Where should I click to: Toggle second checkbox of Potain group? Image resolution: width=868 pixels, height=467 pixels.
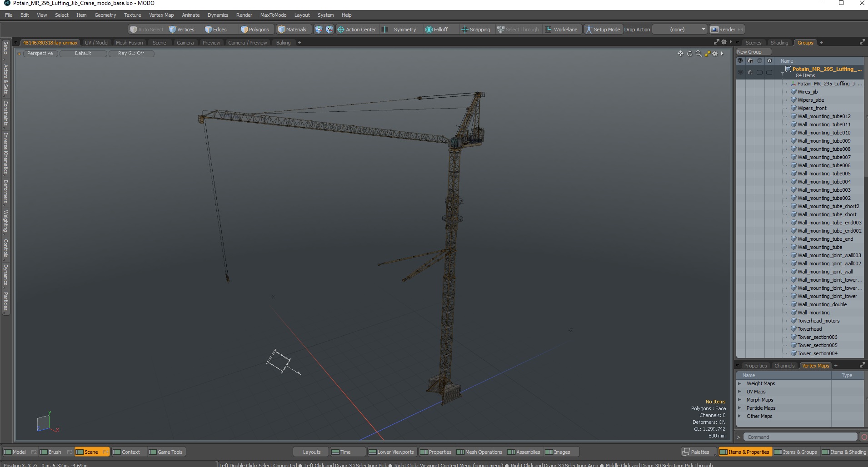[769, 72]
